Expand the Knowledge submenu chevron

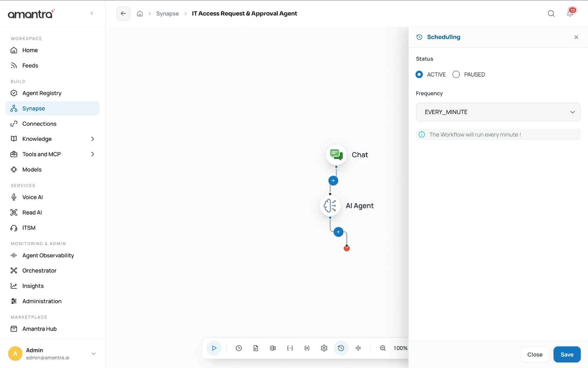coord(93,139)
